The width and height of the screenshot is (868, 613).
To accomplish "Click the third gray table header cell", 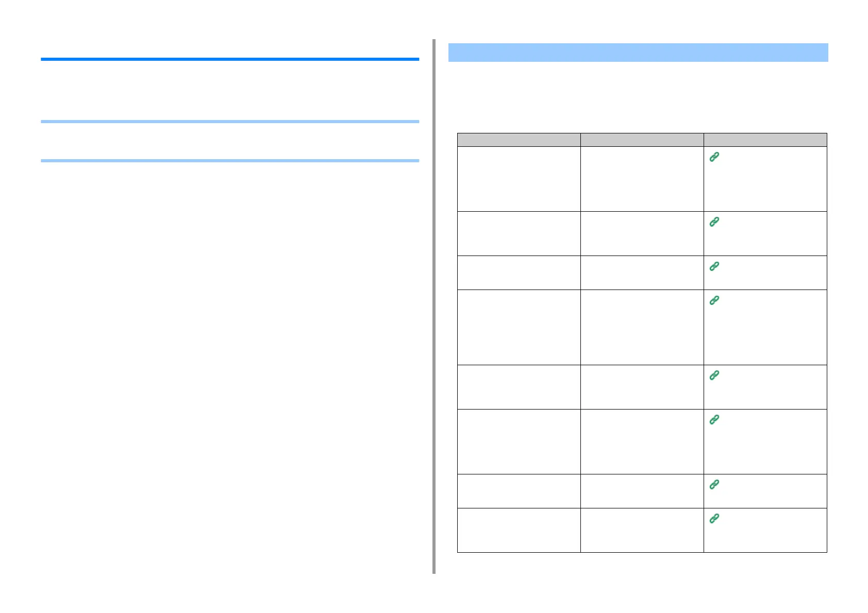I will click(765, 140).
